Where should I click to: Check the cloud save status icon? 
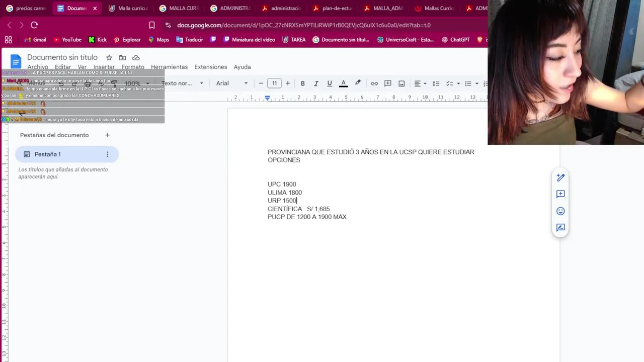click(x=136, y=58)
